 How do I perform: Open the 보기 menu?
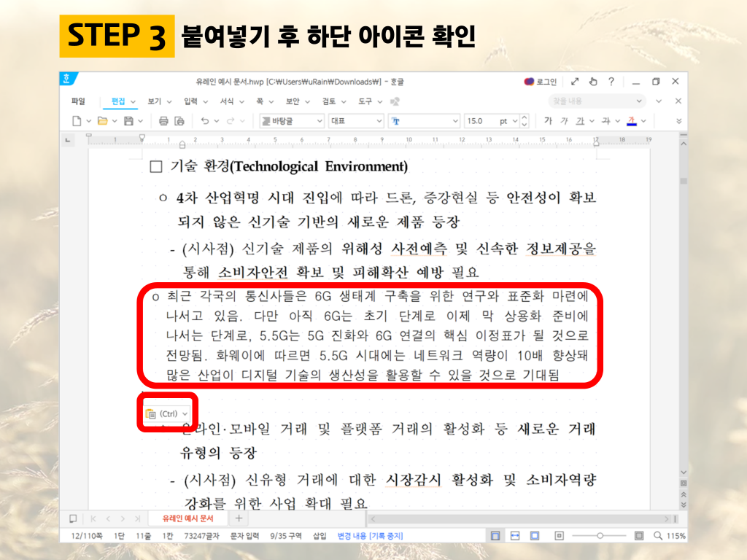[x=155, y=101]
